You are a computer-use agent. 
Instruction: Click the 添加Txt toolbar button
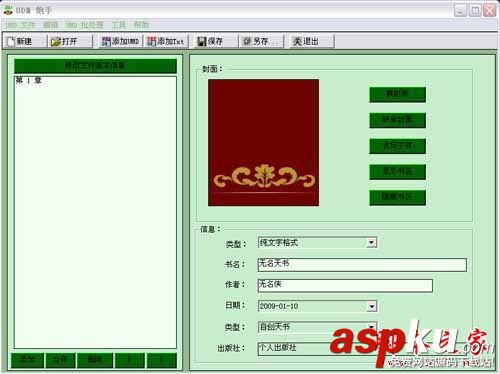point(166,41)
